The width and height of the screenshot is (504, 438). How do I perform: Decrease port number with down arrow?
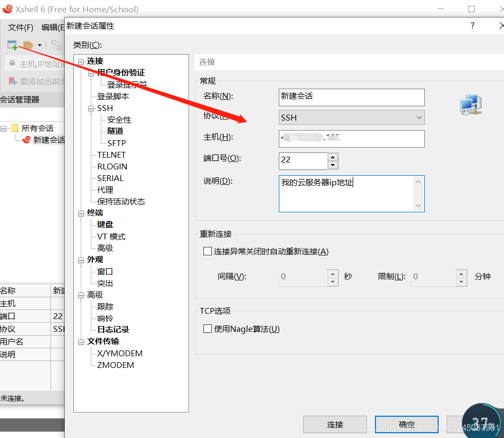click(x=332, y=165)
